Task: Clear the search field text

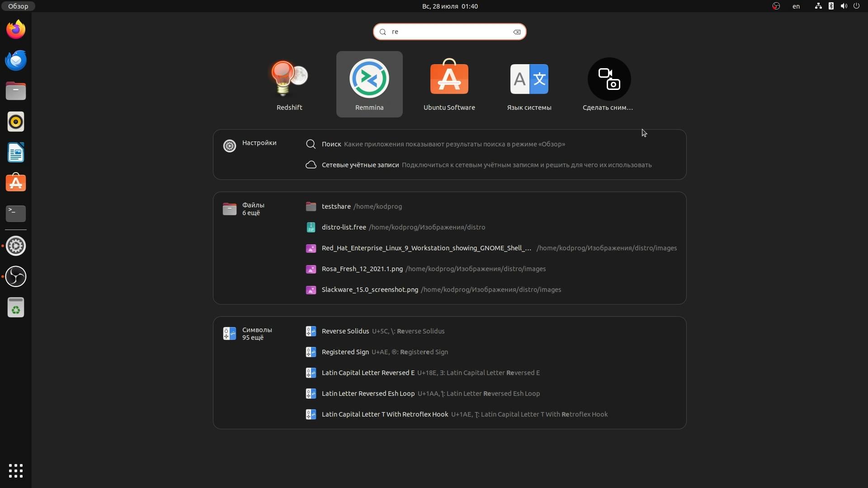Action: click(517, 32)
